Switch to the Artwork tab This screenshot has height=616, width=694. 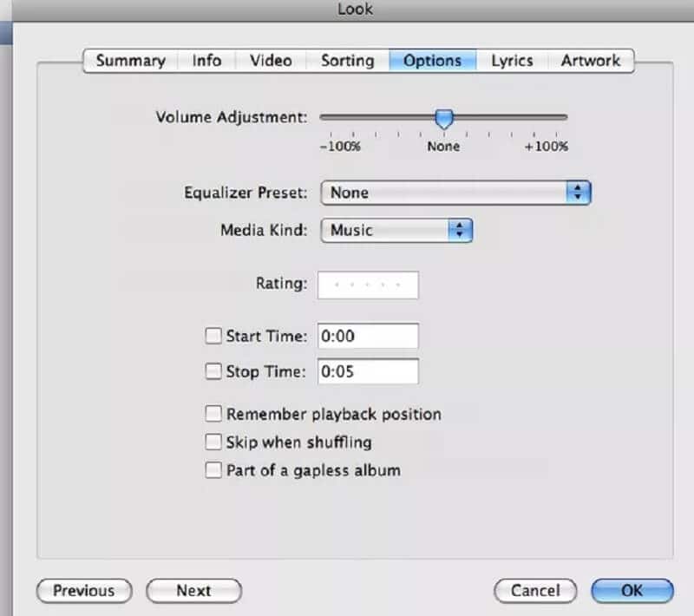click(x=591, y=61)
